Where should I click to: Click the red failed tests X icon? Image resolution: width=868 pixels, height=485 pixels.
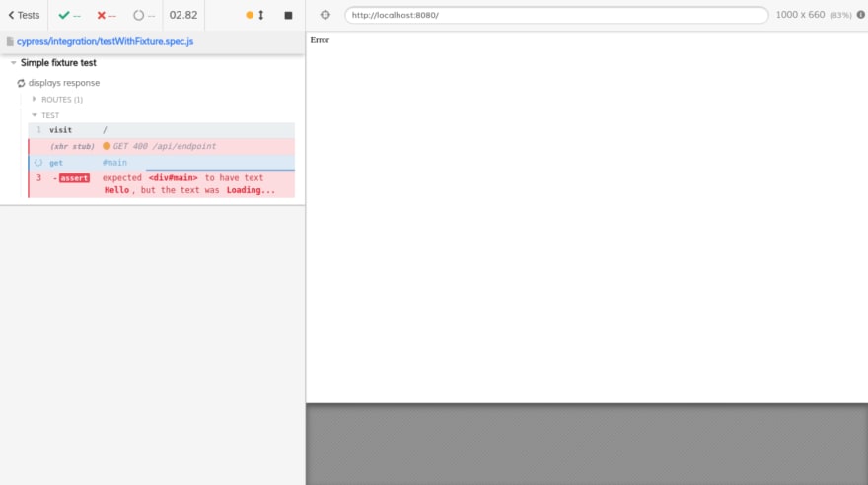101,15
